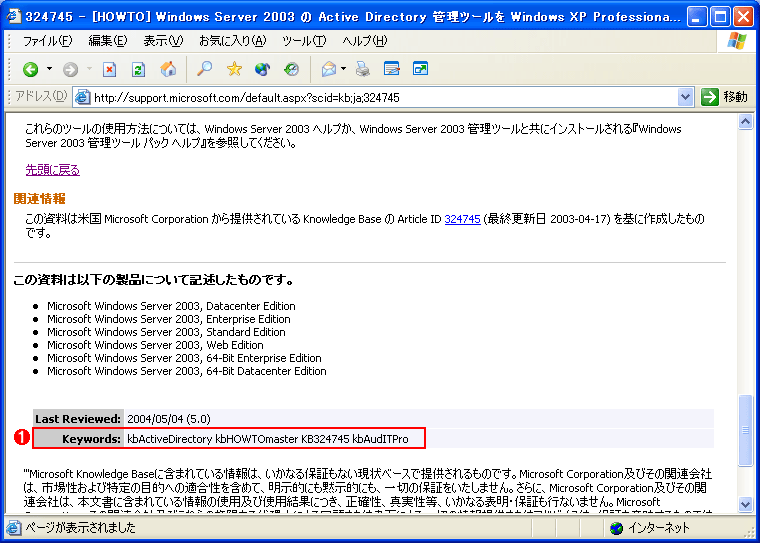Click the Internet zone globe in status bar
Screen dimensions: 760x543
[617, 527]
